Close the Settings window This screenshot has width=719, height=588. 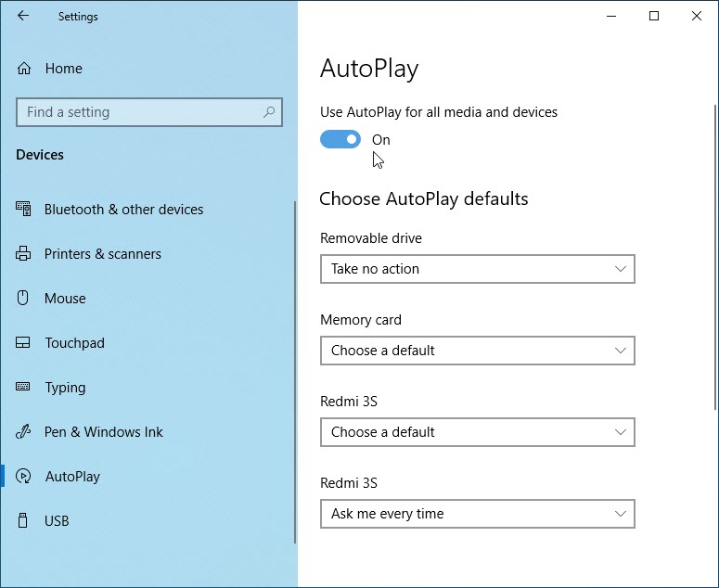point(697,16)
